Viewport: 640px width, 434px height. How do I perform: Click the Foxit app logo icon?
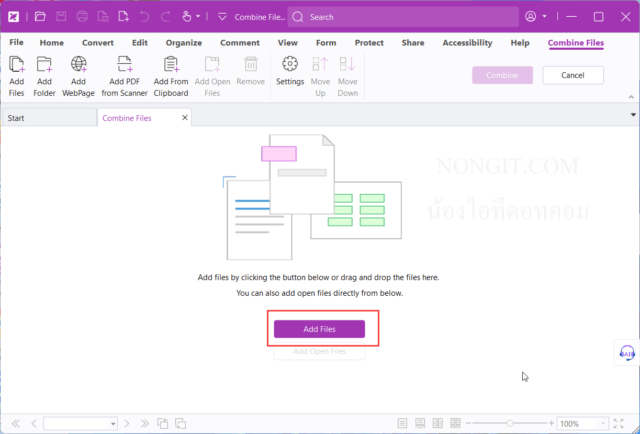13,17
